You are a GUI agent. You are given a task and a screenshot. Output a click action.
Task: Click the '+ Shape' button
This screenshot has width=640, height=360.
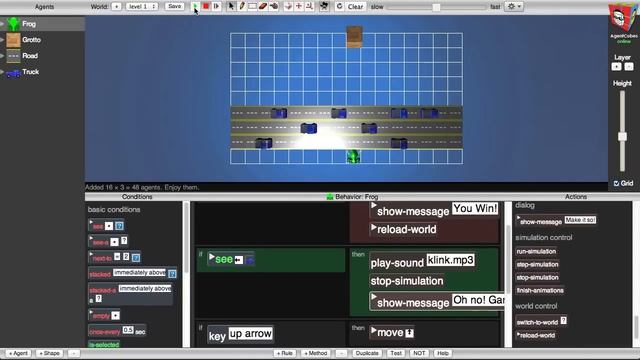coord(49,353)
